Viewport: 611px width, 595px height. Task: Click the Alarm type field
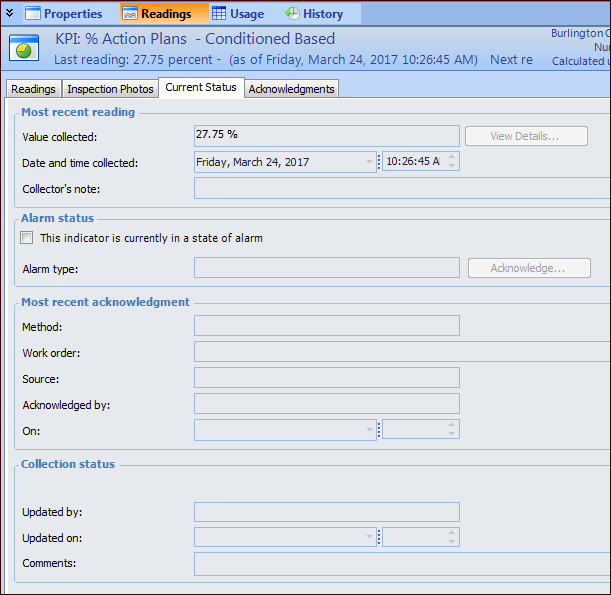(x=327, y=267)
